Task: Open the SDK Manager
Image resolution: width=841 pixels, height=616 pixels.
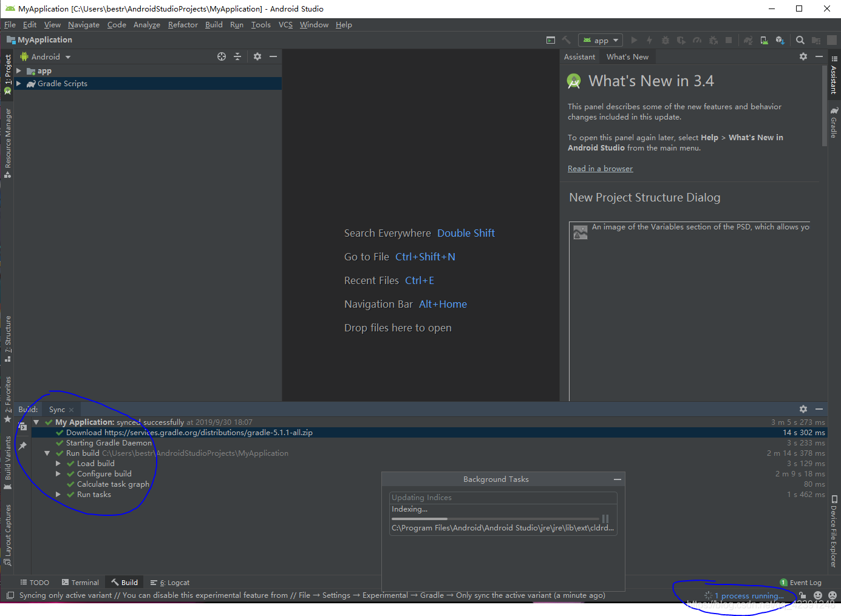Action: (x=779, y=40)
